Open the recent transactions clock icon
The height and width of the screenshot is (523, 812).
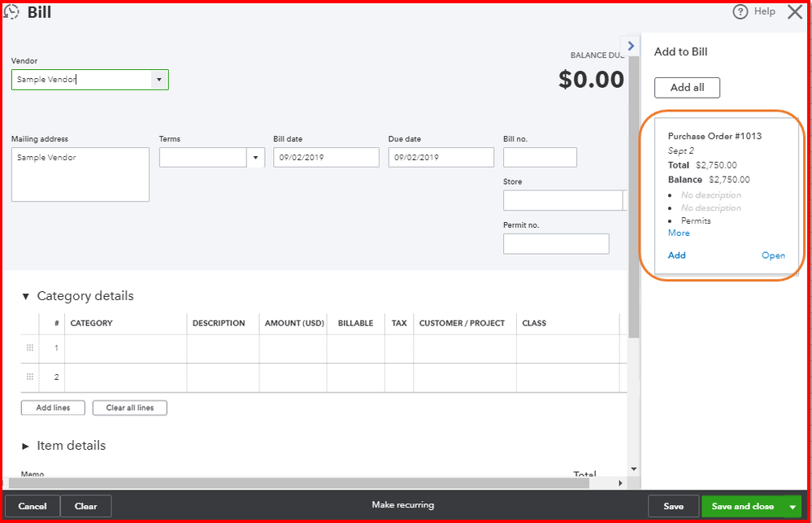tap(11, 11)
